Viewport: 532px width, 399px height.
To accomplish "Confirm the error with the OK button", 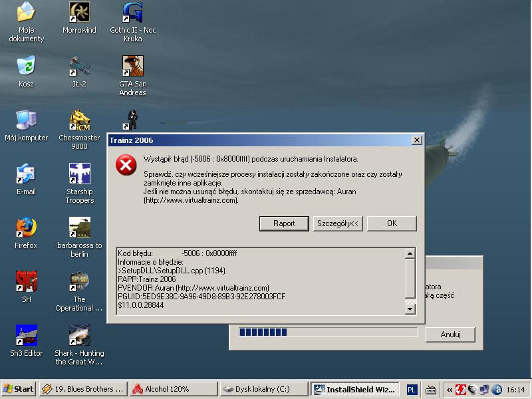I will (392, 223).
